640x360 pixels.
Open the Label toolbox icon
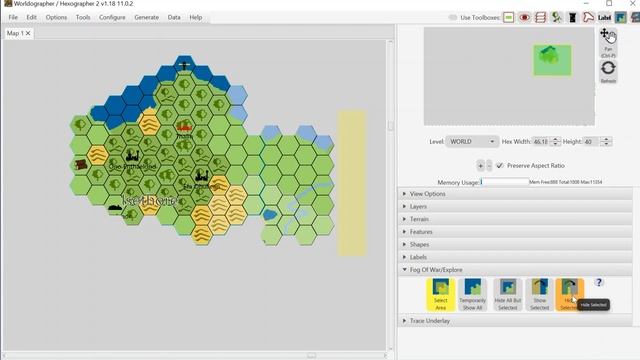point(604,18)
